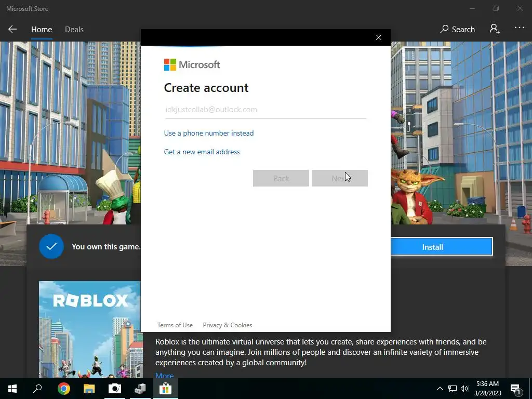Minimize the Microsoft Store window
The width and height of the screenshot is (532, 399).
(472, 8)
